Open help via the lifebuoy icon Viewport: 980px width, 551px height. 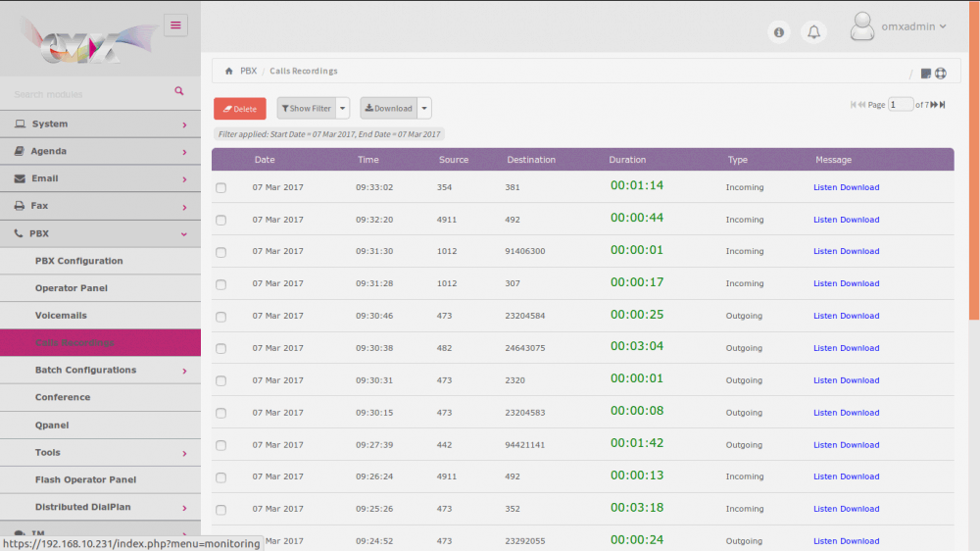(941, 74)
